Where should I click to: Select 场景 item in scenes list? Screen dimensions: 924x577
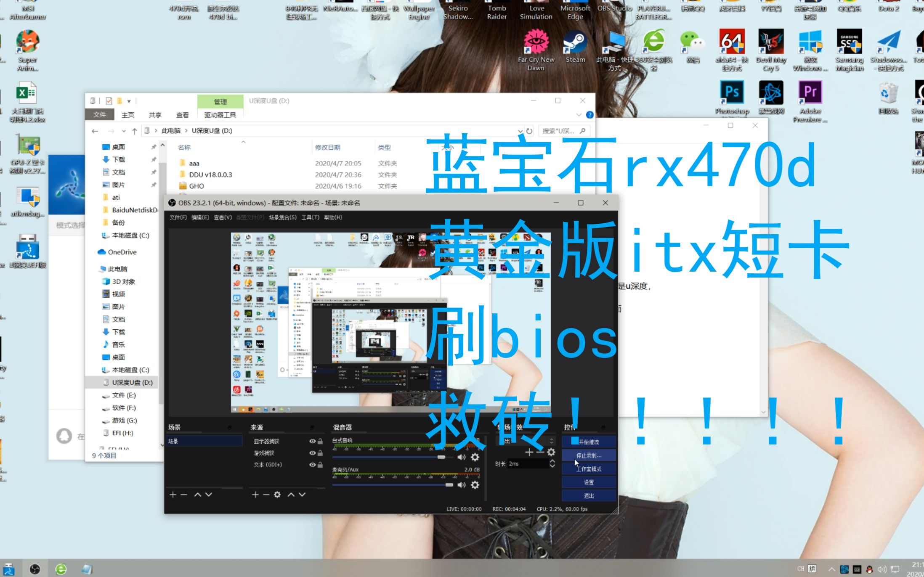coord(204,441)
